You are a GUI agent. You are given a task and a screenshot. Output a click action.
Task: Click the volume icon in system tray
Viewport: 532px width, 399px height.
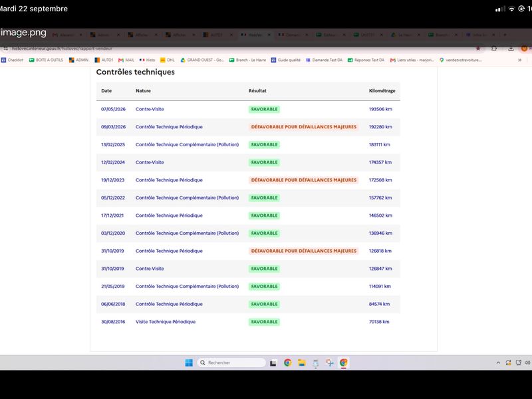click(527, 362)
